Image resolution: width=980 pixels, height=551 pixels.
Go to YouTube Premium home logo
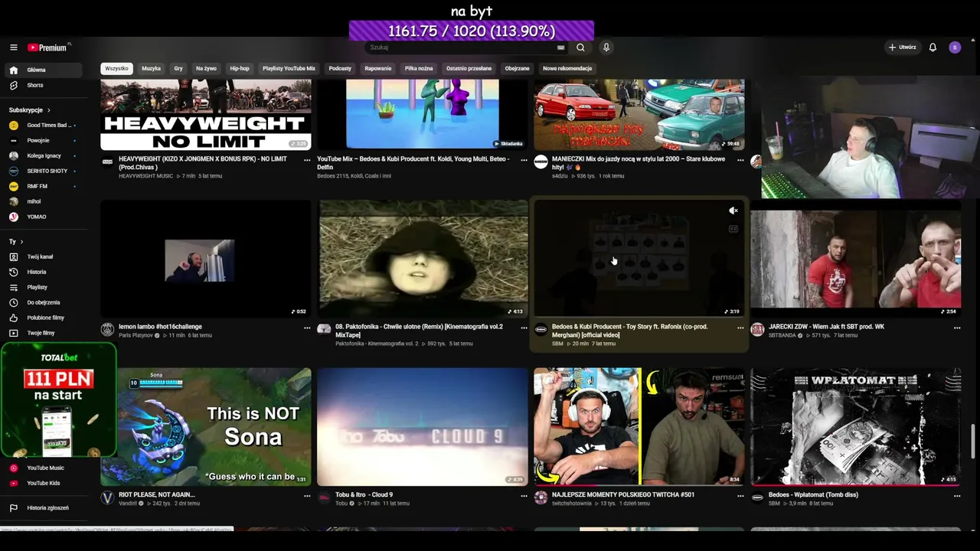point(48,47)
